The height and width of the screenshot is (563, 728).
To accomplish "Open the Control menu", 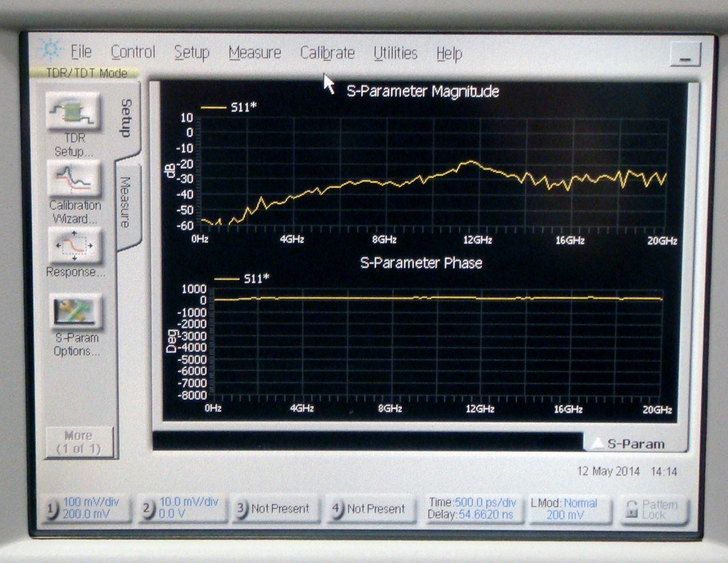I will click(x=133, y=52).
